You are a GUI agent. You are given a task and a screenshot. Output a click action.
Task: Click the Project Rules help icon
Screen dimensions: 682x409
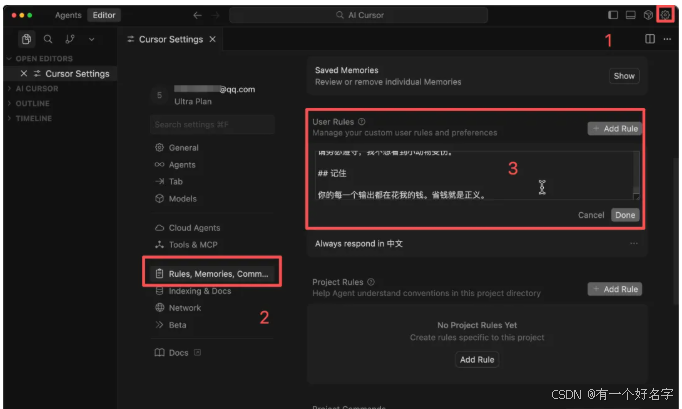coord(371,282)
